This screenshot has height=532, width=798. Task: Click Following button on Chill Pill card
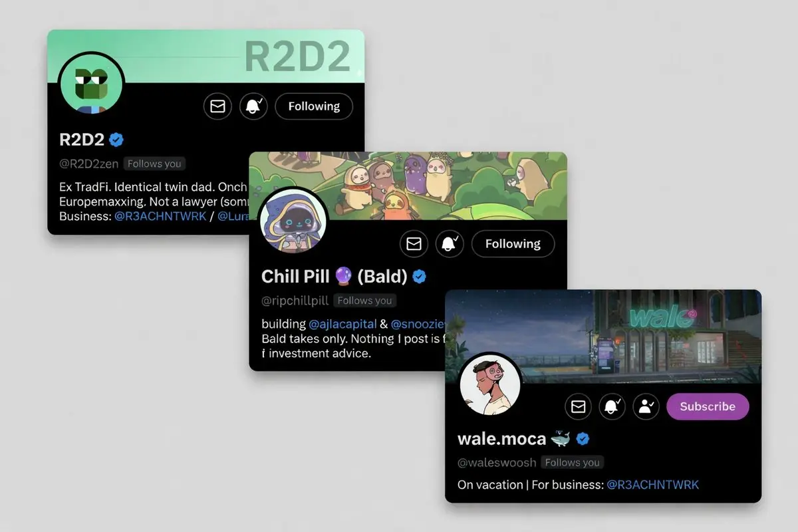point(513,244)
